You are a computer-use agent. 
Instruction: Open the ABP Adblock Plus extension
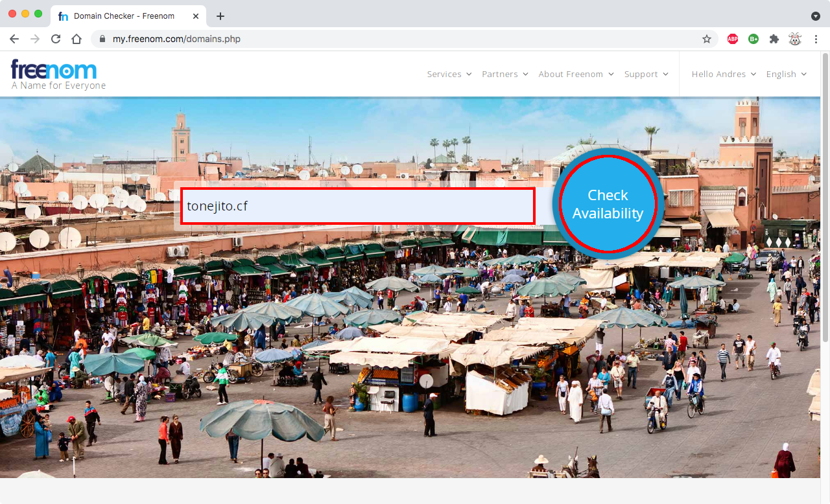click(x=733, y=39)
